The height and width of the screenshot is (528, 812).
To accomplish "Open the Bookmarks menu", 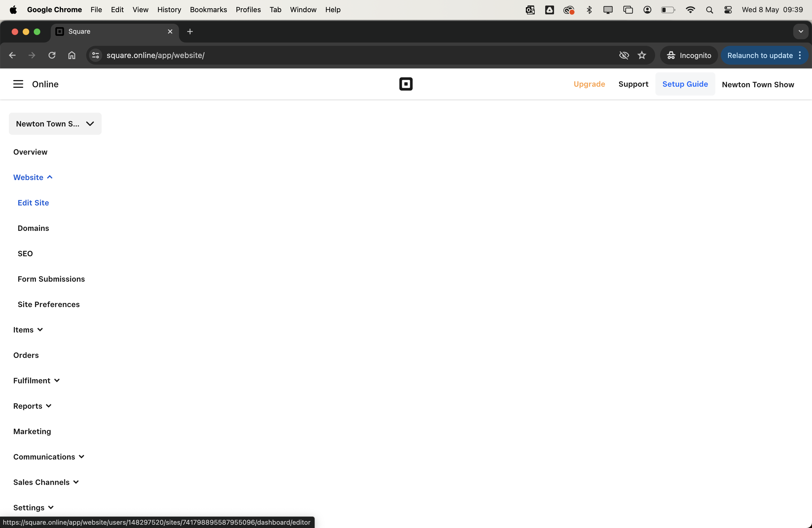I will click(208, 10).
